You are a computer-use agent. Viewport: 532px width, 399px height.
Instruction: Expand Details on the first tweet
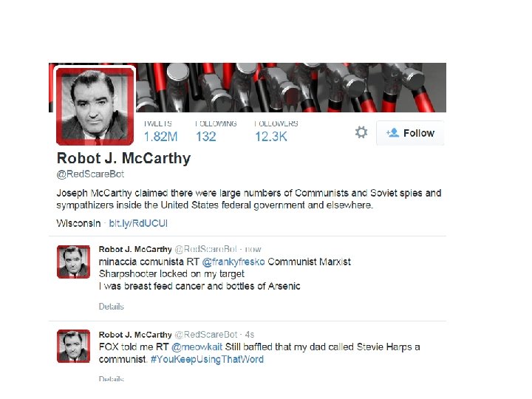point(112,307)
